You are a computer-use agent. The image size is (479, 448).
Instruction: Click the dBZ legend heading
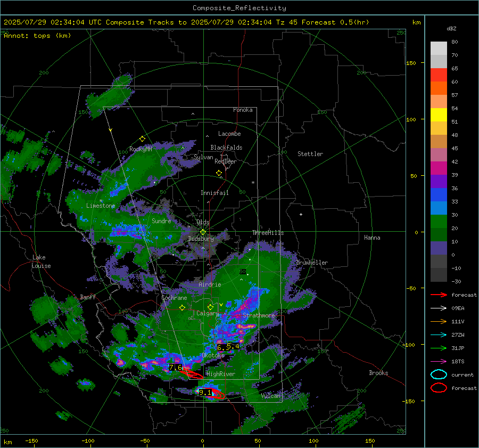click(451, 28)
